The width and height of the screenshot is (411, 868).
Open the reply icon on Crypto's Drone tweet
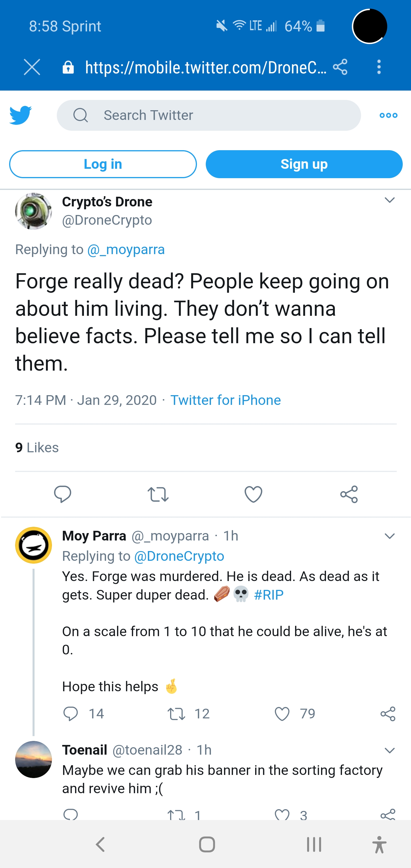click(63, 494)
